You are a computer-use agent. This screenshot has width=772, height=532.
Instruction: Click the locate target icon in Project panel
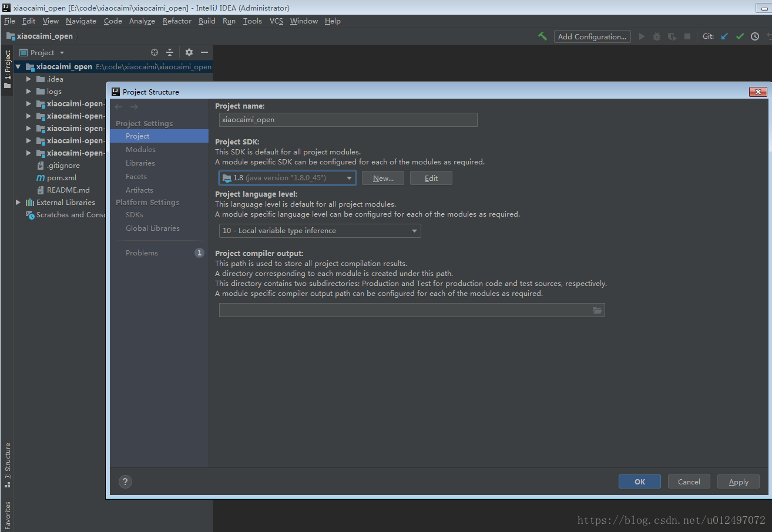click(x=155, y=52)
